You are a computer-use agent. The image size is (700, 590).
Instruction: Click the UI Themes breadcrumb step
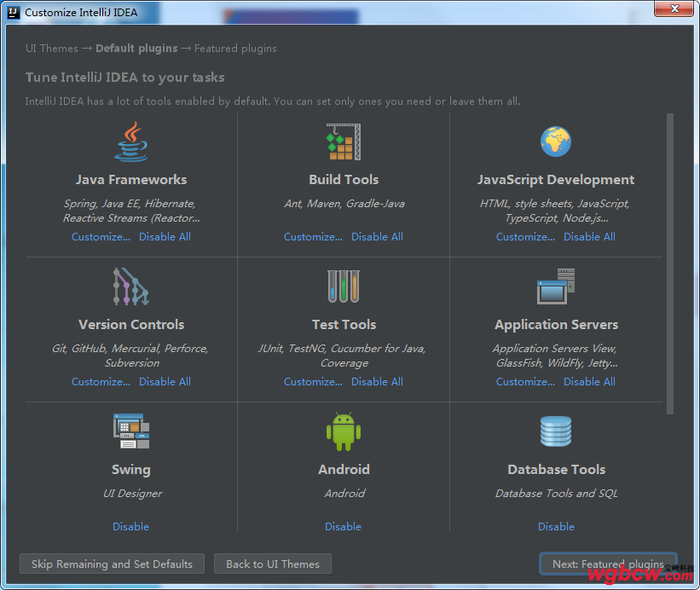point(52,49)
